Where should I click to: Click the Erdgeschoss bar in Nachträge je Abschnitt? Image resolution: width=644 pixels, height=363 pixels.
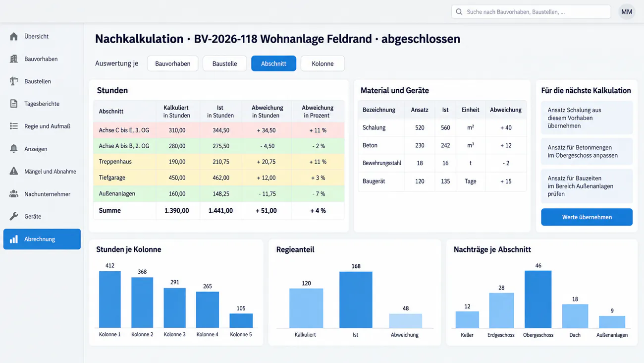tap(501, 310)
